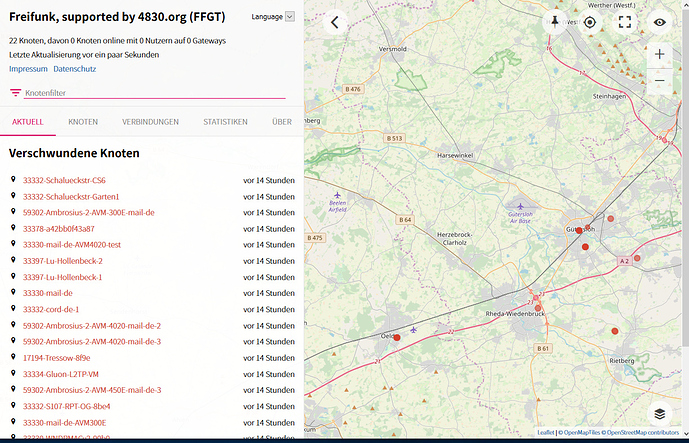The width and height of the screenshot is (689, 443).
Task: Select the red node marker north of Rietberg
Action: tap(615, 331)
